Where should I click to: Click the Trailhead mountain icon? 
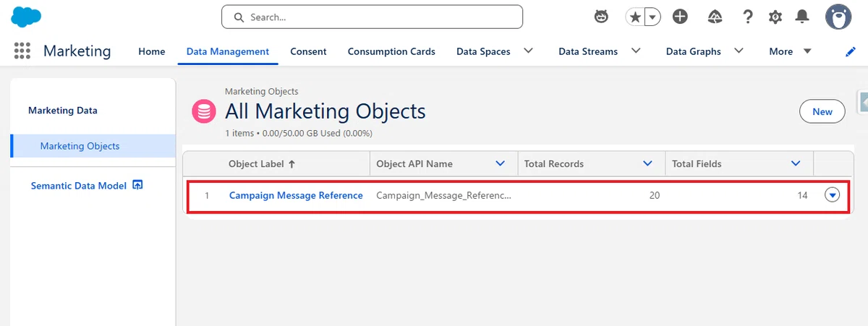(x=714, y=17)
